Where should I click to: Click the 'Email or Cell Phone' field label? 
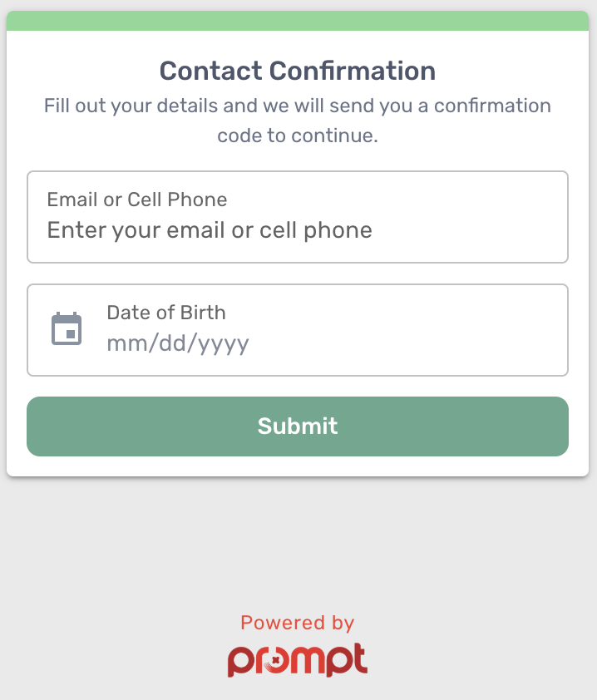pos(137,200)
